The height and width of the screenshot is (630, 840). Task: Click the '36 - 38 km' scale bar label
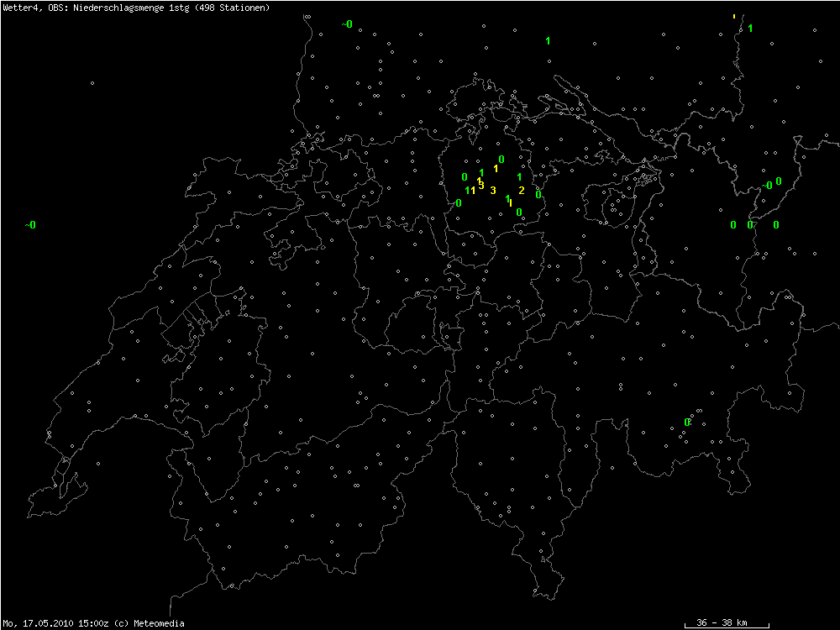[x=722, y=622]
